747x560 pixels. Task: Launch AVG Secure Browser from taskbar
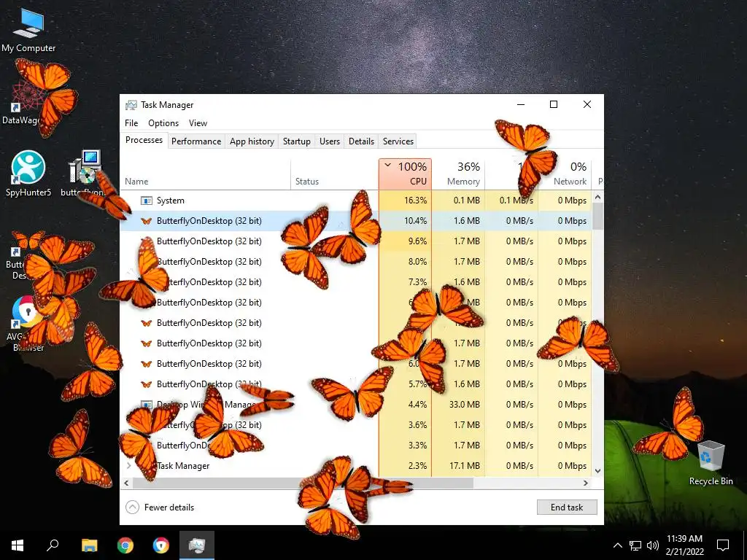click(x=161, y=545)
